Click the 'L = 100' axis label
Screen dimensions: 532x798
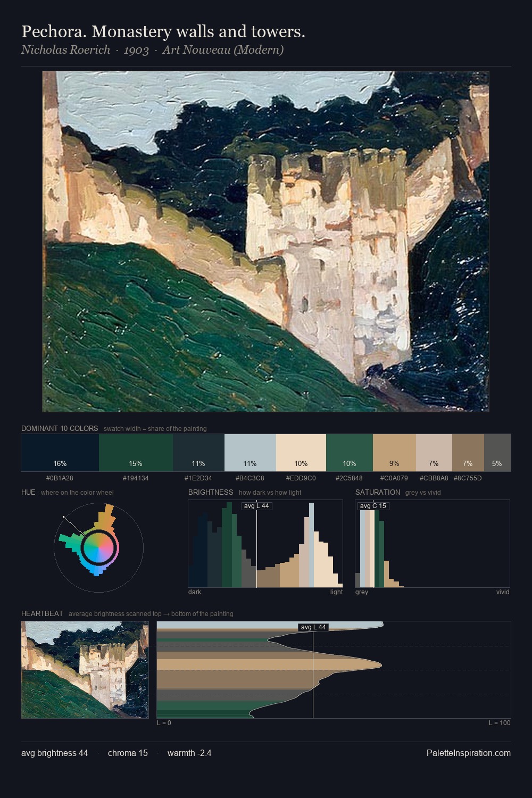(x=500, y=723)
